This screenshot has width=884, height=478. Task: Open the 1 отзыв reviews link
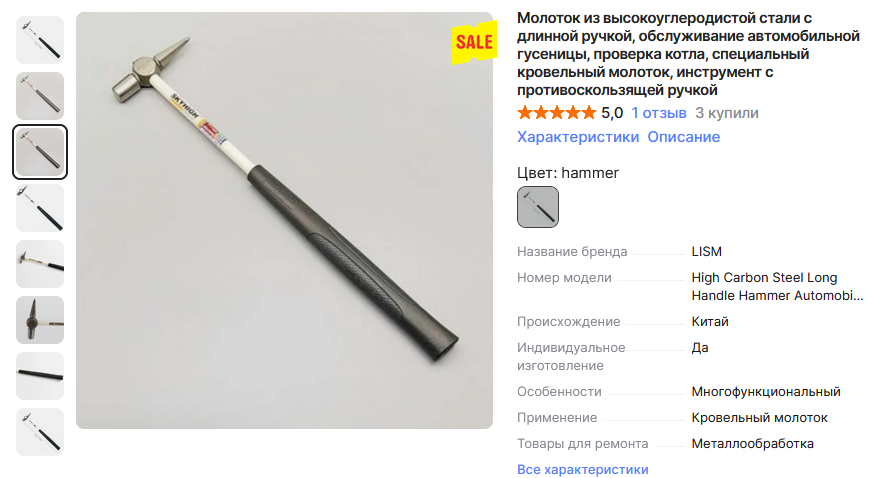tap(658, 113)
